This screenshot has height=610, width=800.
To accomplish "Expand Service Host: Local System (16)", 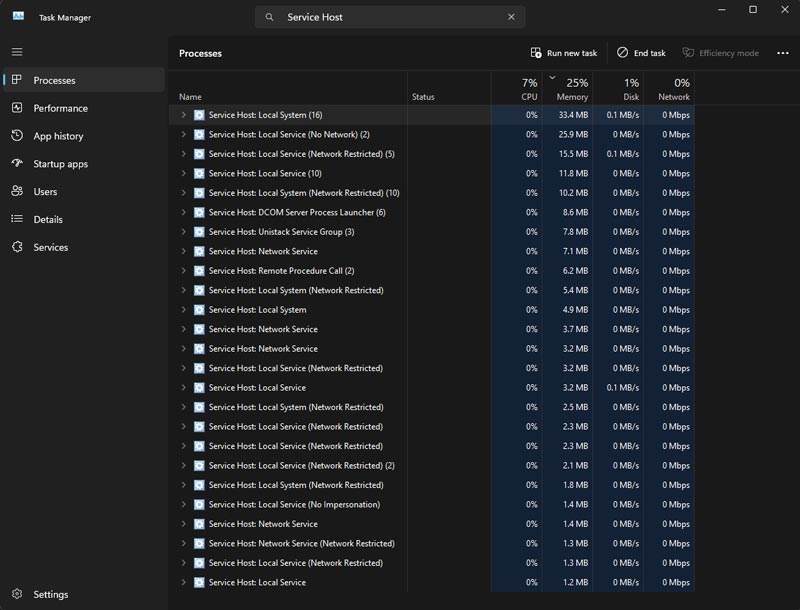I will (x=183, y=115).
